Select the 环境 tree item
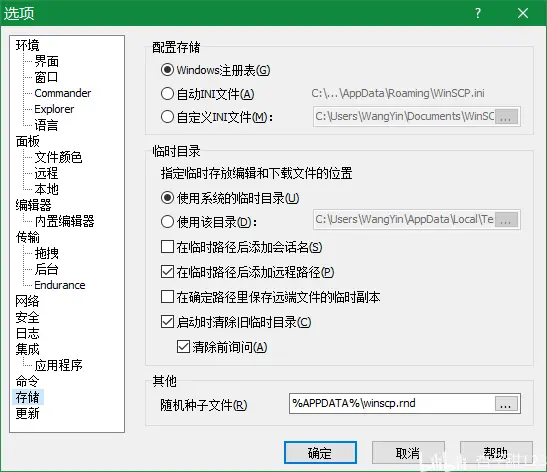 pyautogui.click(x=28, y=45)
